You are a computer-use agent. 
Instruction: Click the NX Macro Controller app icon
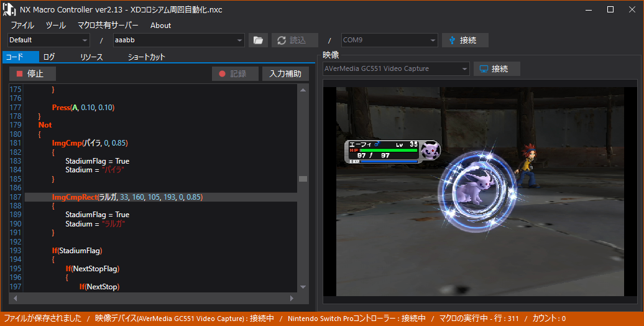click(x=9, y=9)
